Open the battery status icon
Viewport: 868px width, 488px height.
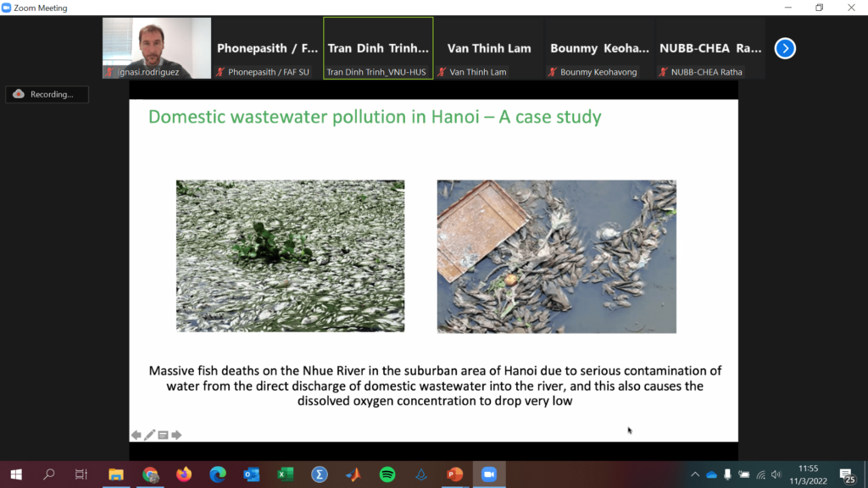click(744, 474)
